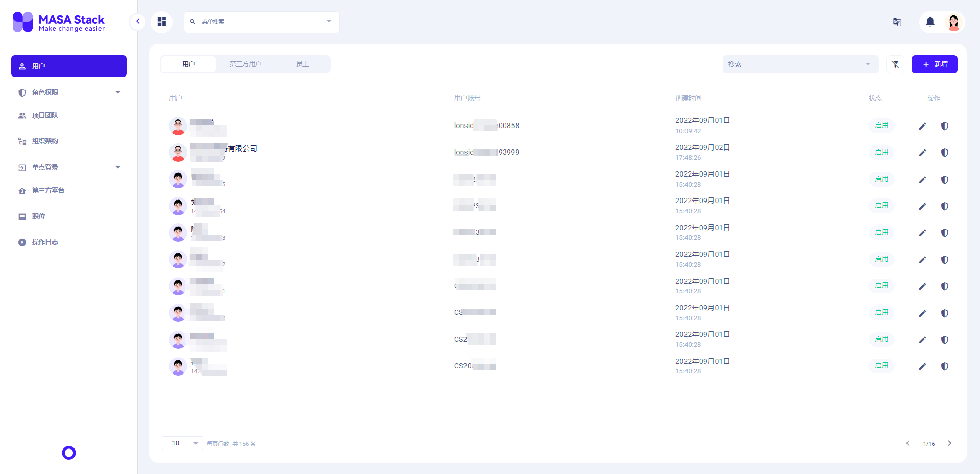Click account text ending 93999
The width and height of the screenshot is (980, 474).
point(486,152)
